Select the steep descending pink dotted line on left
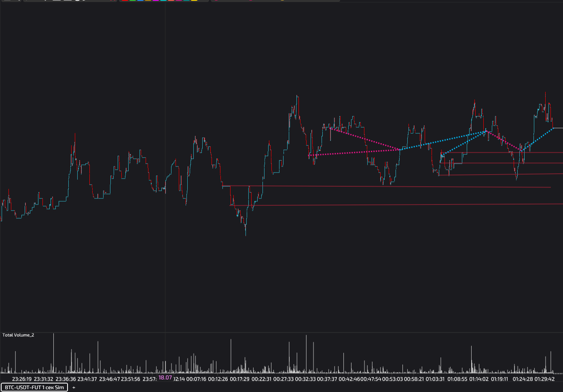The height and width of the screenshot is (392, 563). 364,139
